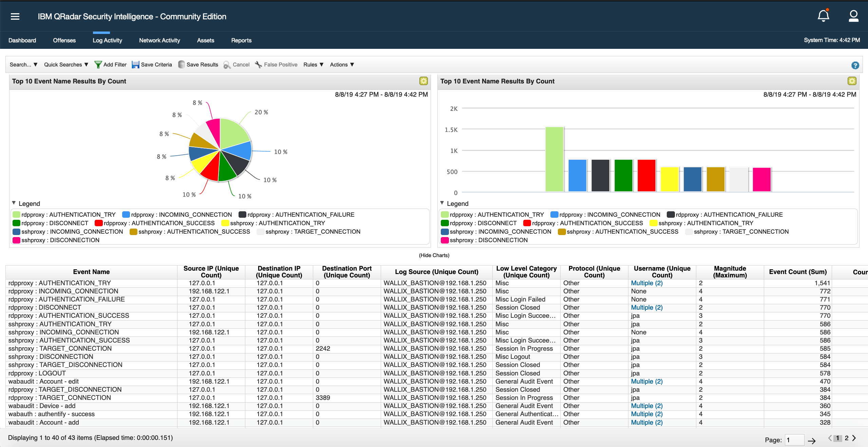Click the light green AUTHENTICATION_TRY bar
Image resolution: width=868 pixels, height=447 pixels.
tap(554, 159)
